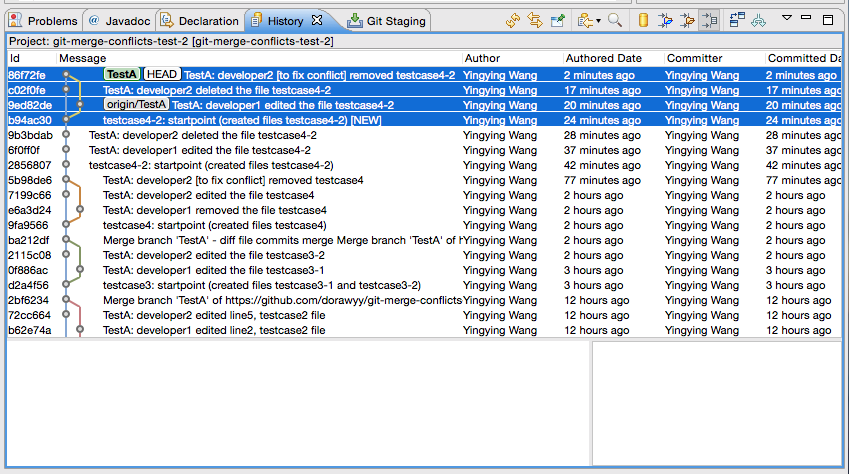Click the Git Staging tab's download icon
Viewport: 849px width, 474px height.
click(355, 21)
